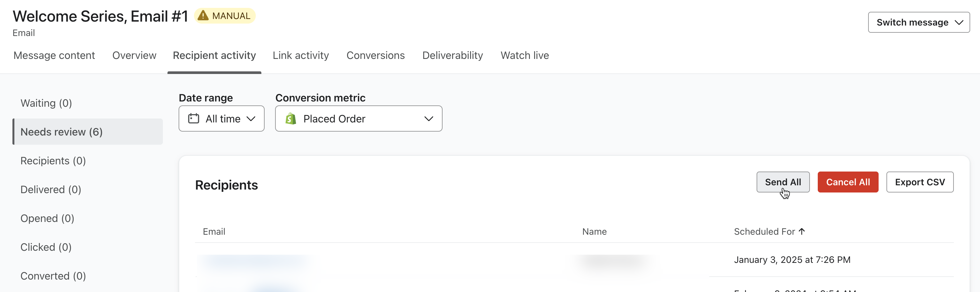Click the MANUAL warning triangle icon
Viewport: 980px width, 292px height.
click(203, 16)
